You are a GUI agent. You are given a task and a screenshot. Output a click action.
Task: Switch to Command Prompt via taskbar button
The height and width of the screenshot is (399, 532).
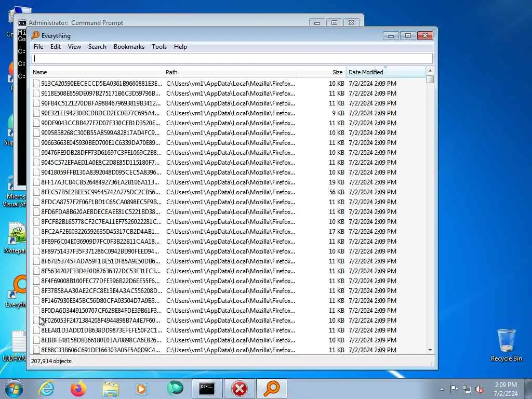[x=207, y=389]
